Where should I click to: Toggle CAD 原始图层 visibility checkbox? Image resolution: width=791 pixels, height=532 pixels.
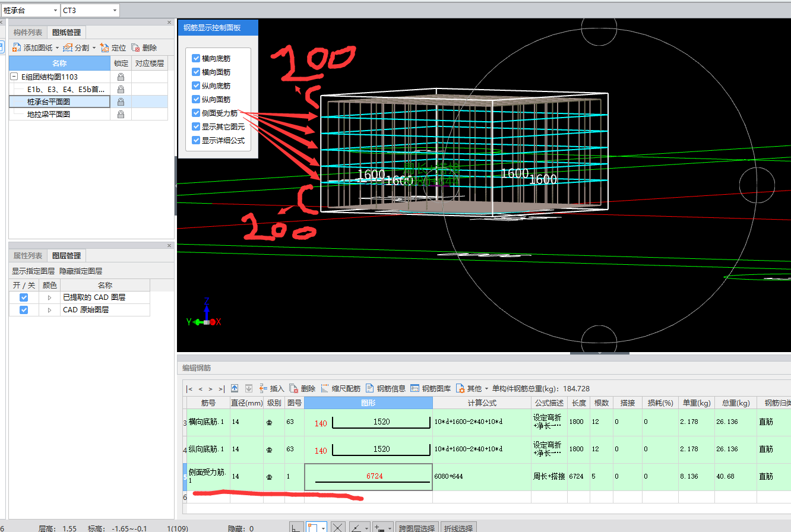tap(24, 310)
